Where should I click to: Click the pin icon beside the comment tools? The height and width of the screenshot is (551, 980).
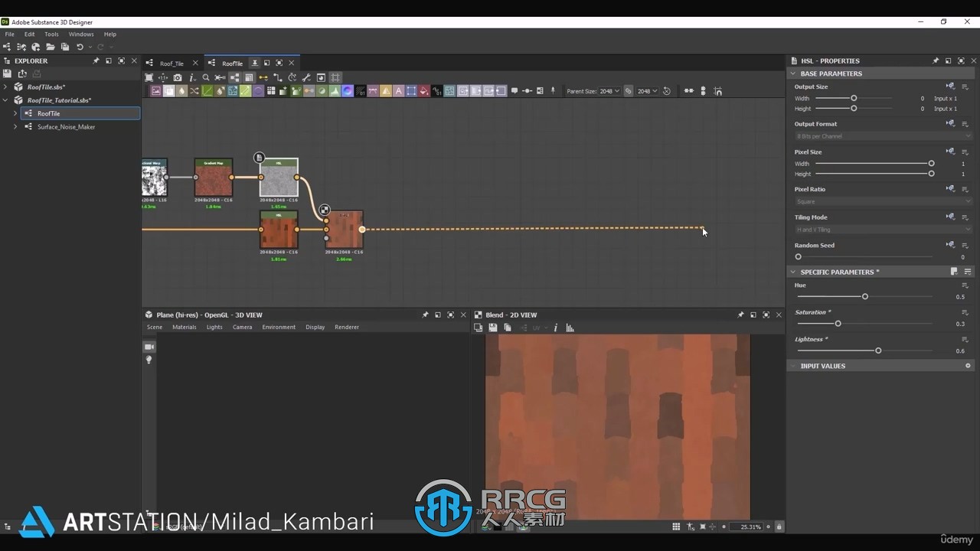click(x=553, y=91)
